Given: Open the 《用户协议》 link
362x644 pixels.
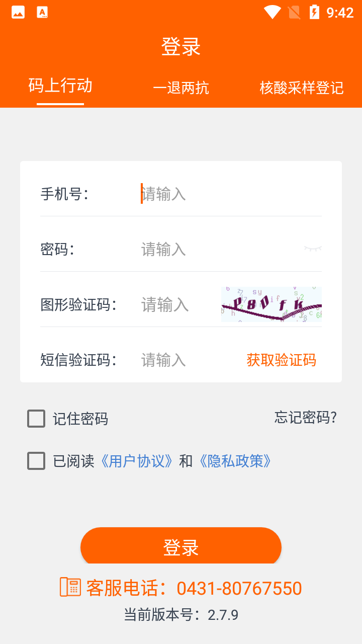Looking at the screenshot, I should tap(137, 461).
